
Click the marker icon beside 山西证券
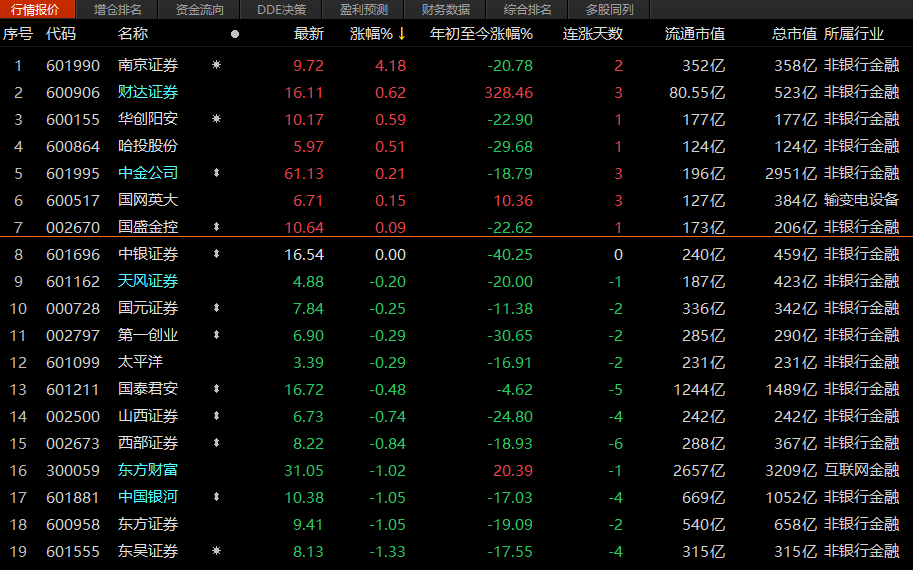coord(217,416)
